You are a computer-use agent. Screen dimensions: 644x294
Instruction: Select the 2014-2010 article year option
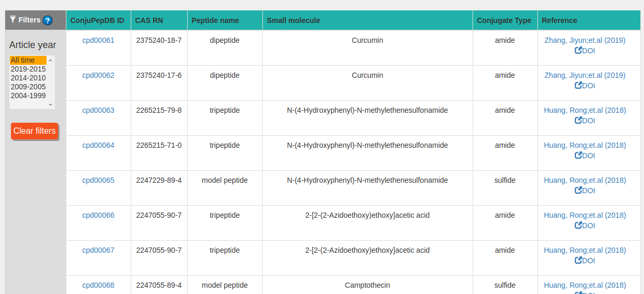pyautogui.click(x=28, y=78)
